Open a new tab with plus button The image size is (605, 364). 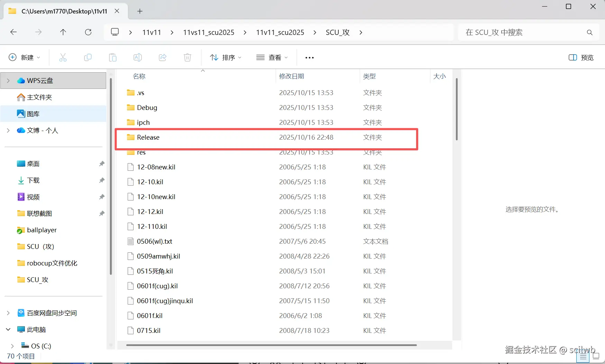[140, 11]
